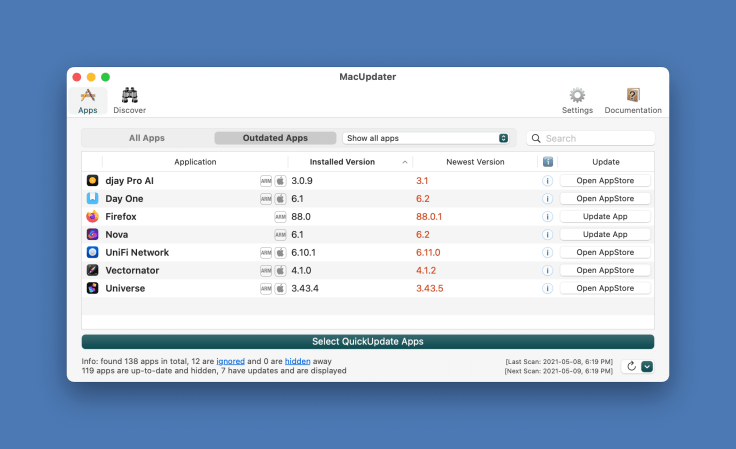Click the djay Pro AI app icon
The width and height of the screenshot is (736, 449).
pos(92,181)
